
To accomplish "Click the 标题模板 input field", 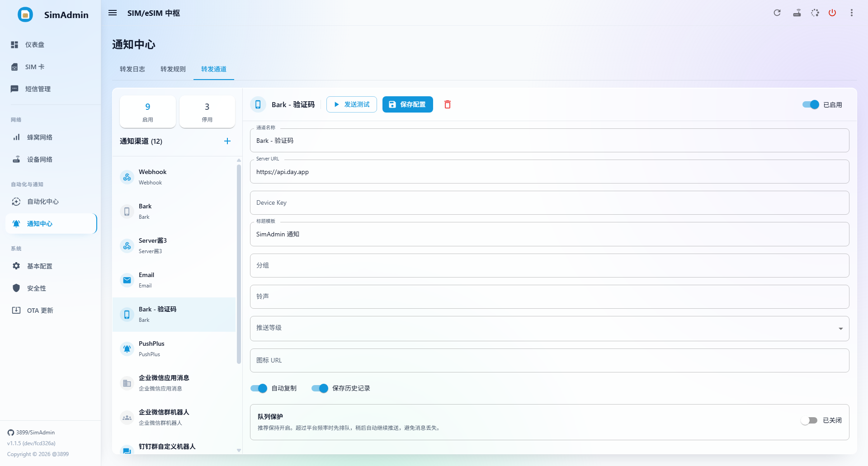I will [549, 234].
